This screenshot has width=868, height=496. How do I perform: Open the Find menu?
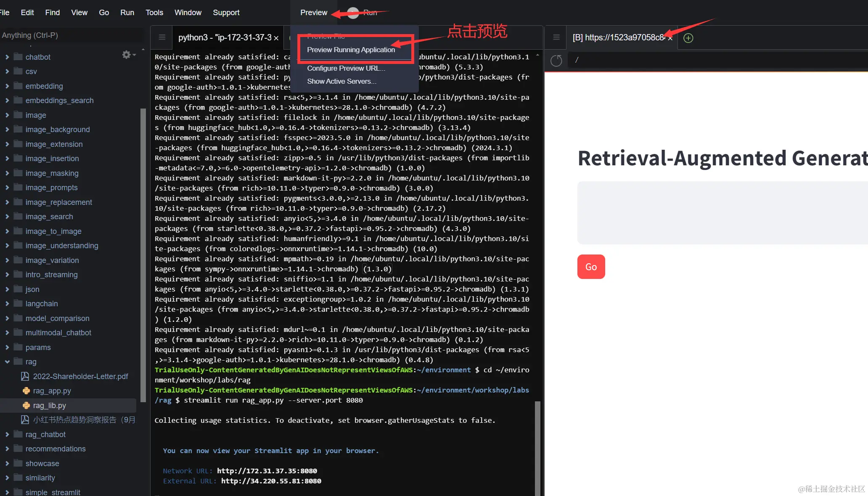click(53, 13)
